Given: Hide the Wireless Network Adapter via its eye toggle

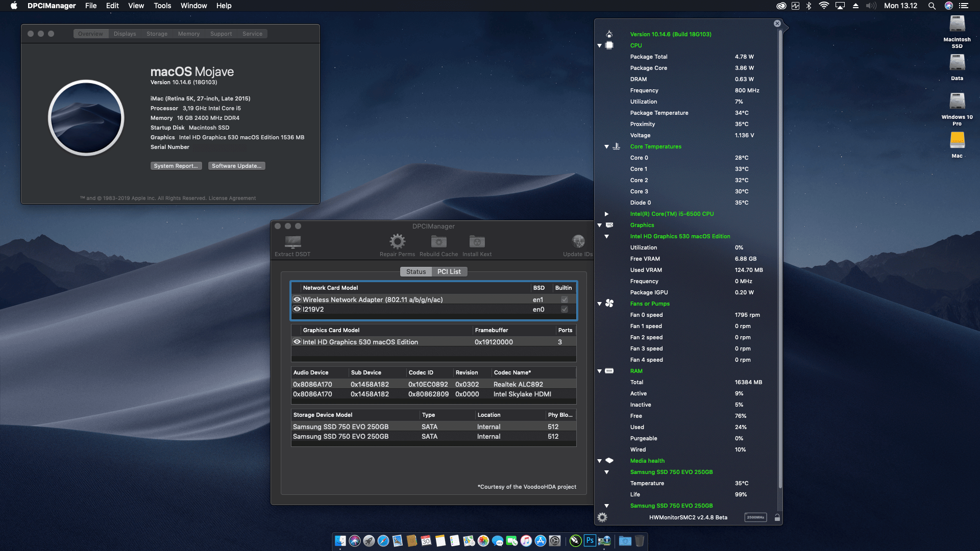Looking at the screenshot, I should [x=297, y=299].
